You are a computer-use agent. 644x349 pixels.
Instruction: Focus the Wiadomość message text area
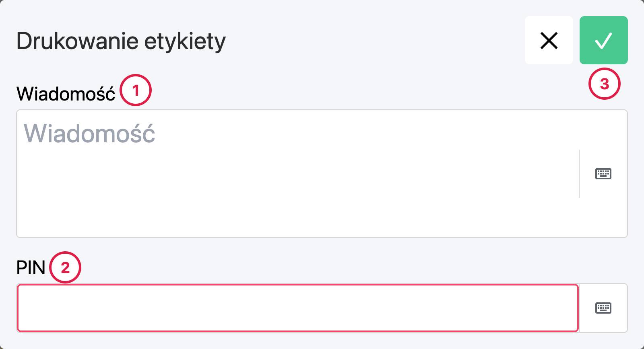(298, 174)
